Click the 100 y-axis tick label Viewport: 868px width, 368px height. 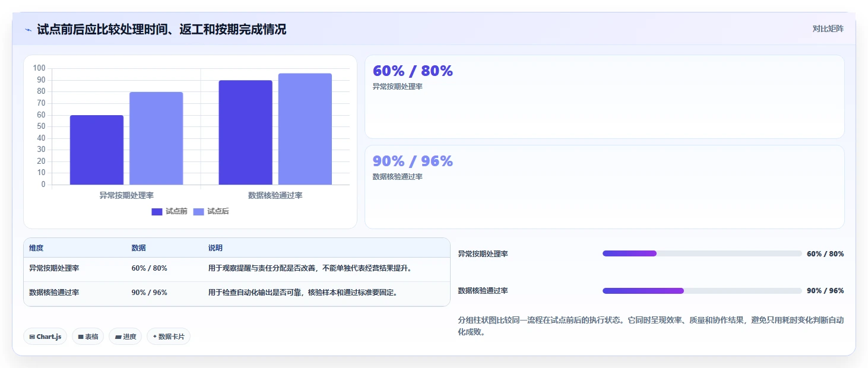point(39,68)
